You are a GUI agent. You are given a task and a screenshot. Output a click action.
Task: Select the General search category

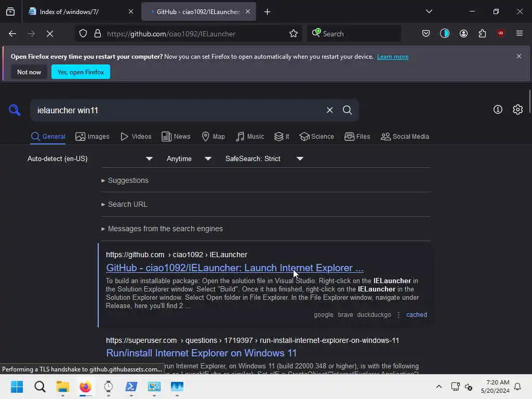click(x=48, y=137)
